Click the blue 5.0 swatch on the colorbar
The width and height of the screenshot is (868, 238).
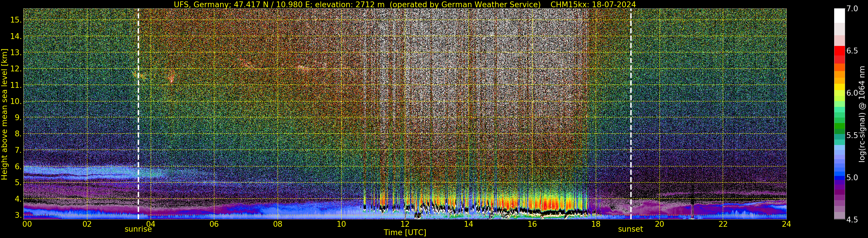coord(839,177)
